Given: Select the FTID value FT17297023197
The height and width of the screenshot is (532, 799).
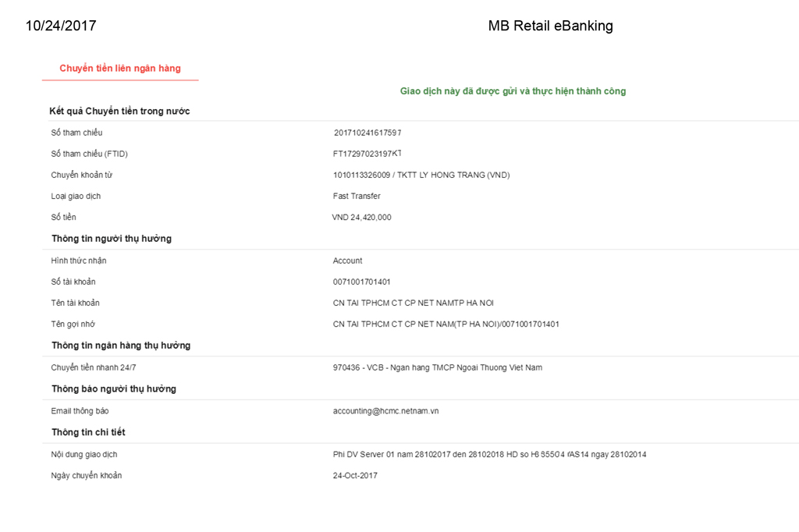Looking at the screenshot, I should click(367, 154).
